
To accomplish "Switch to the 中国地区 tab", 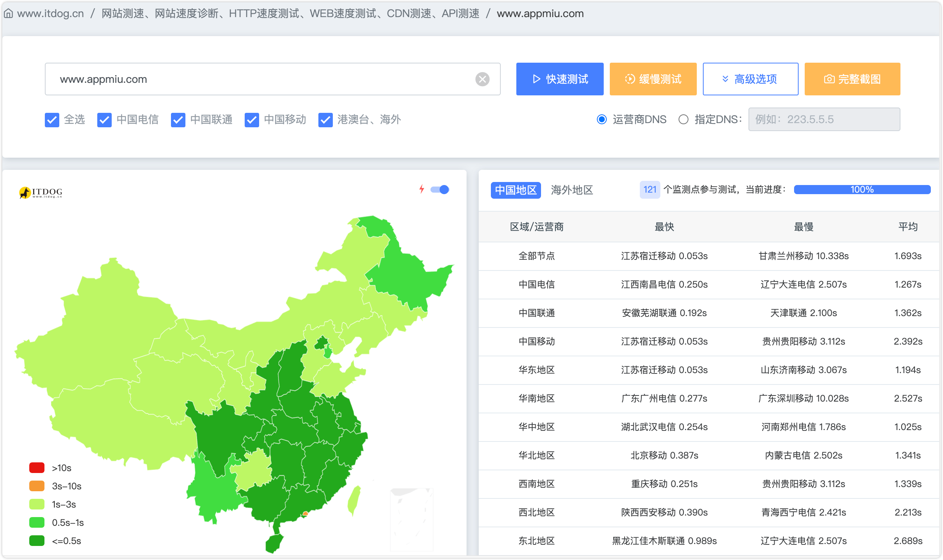I will [x=516, y=190].
